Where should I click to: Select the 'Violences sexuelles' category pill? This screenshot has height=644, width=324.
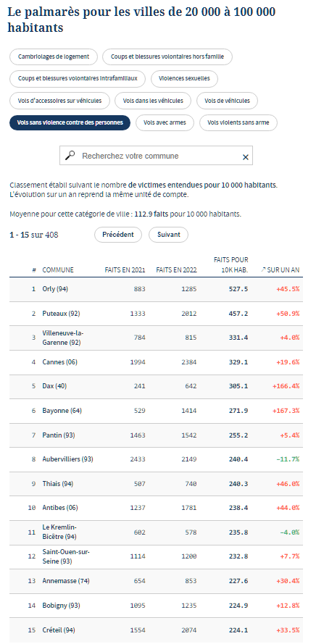(x=185, y=78)
